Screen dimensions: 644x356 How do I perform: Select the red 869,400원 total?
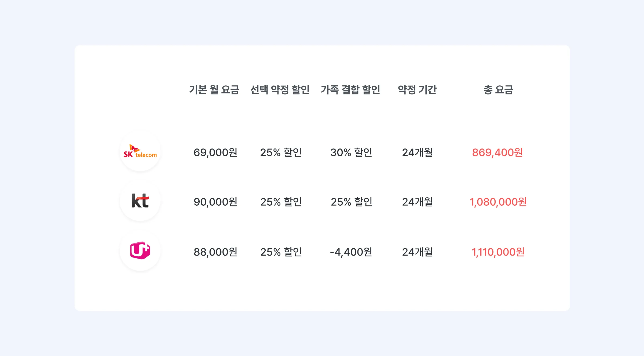click(x=497, y=152)
